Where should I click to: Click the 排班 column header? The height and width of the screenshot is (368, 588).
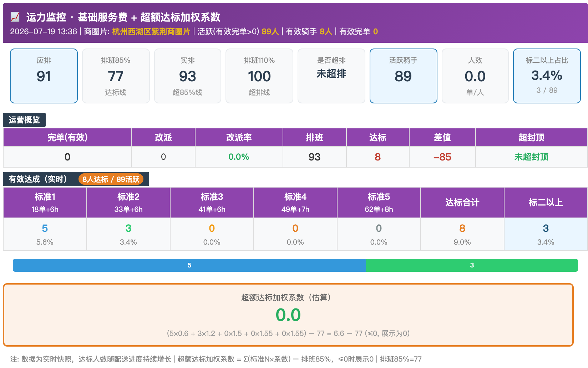coord(315,137)
